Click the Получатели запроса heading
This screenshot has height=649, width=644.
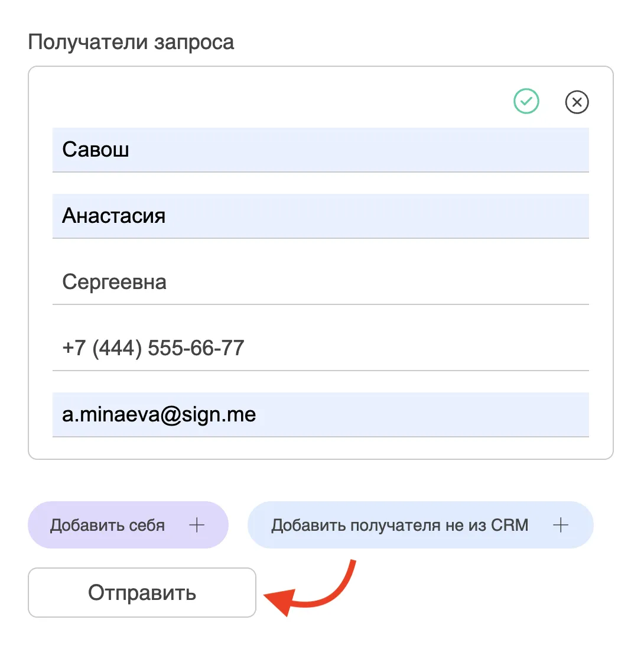[x=131, y=42]
